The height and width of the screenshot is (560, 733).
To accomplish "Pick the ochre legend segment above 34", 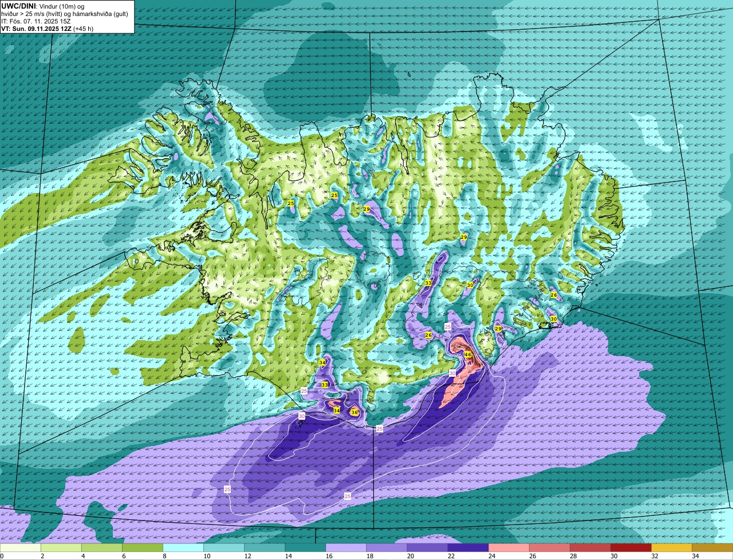I will point(712,547).
